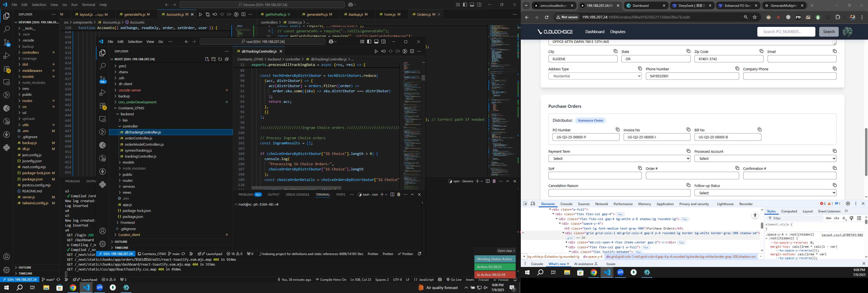Collapse all folders in ROOT explorer
868x293 pixels.
pos(227,59)
